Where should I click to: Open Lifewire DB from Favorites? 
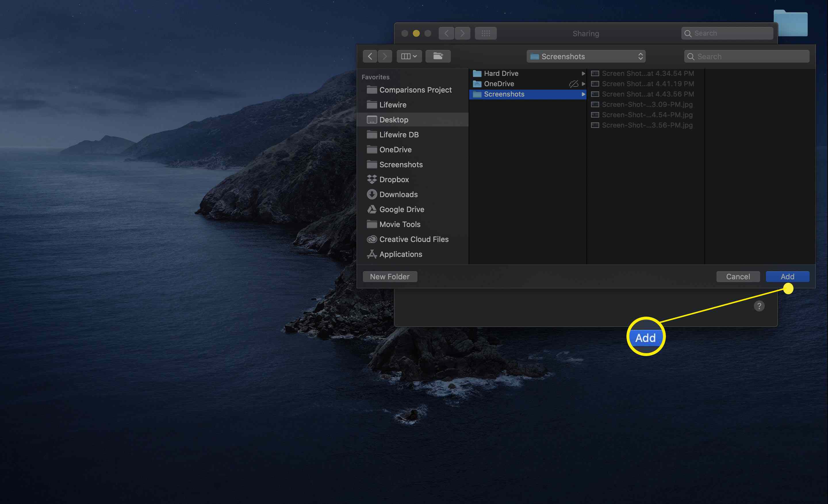tap(413, 135)
